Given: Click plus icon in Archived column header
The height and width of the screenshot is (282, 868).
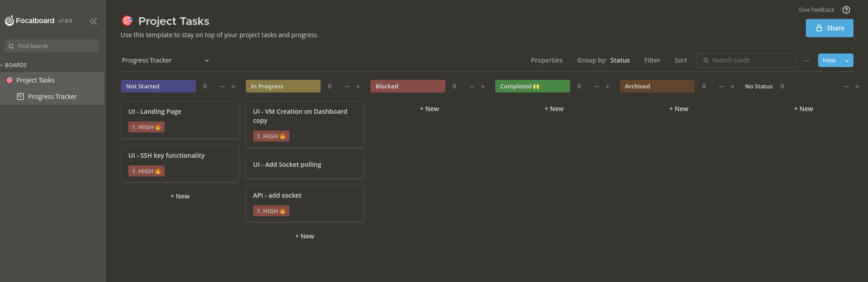Looking at the screenshot, I should [x=732, y=87].
